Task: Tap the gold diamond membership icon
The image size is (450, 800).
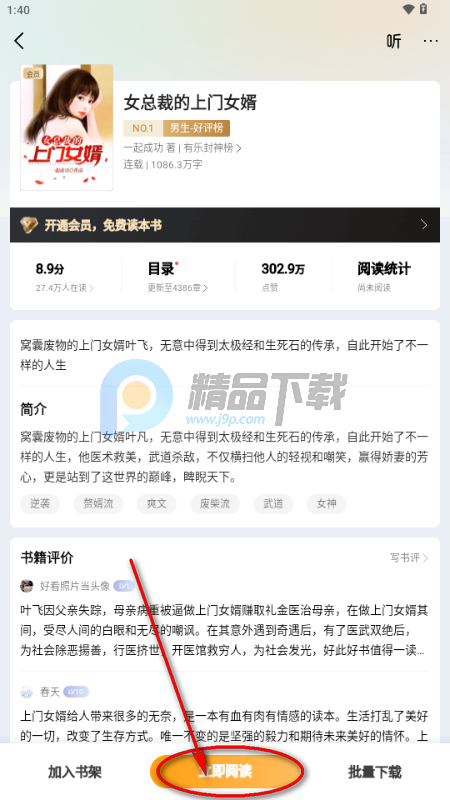Action: point(29,225)
